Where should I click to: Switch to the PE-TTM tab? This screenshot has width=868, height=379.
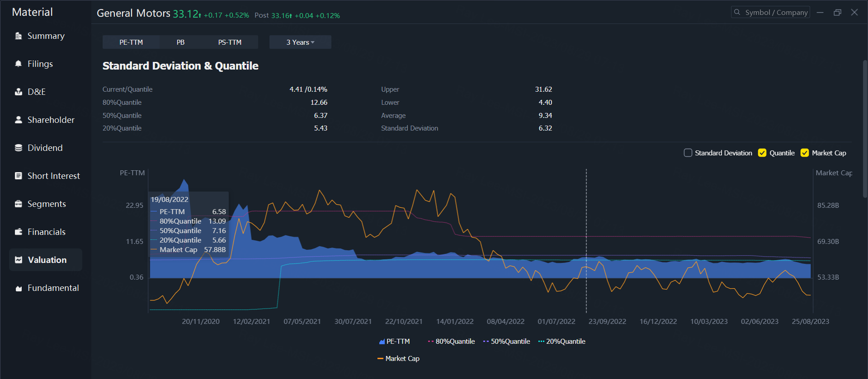[x=131, y=42]
